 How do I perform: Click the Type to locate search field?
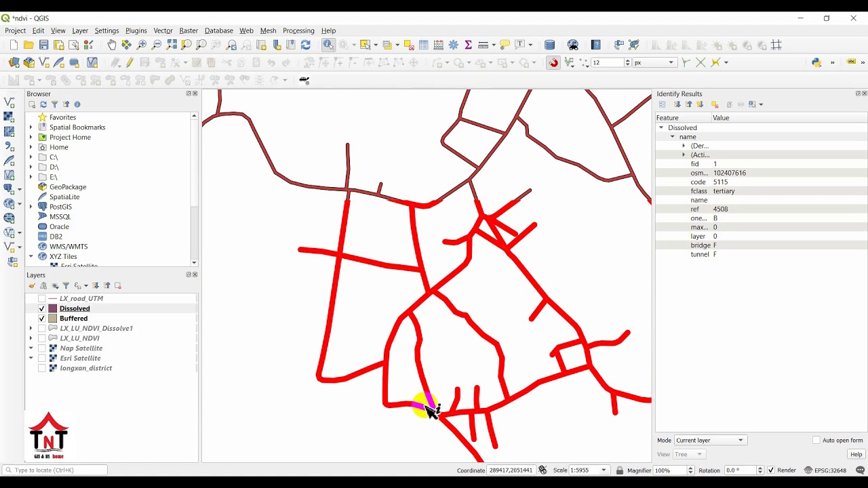tap(55, 470)
